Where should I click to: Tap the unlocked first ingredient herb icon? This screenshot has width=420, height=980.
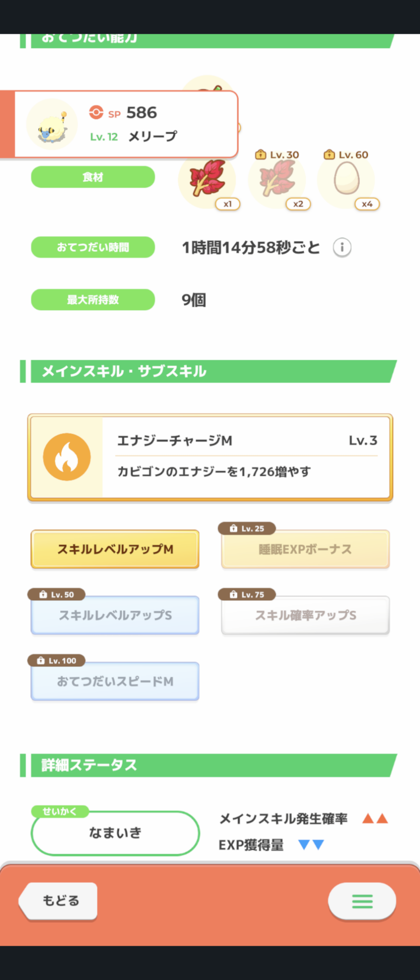click(207, 180)
